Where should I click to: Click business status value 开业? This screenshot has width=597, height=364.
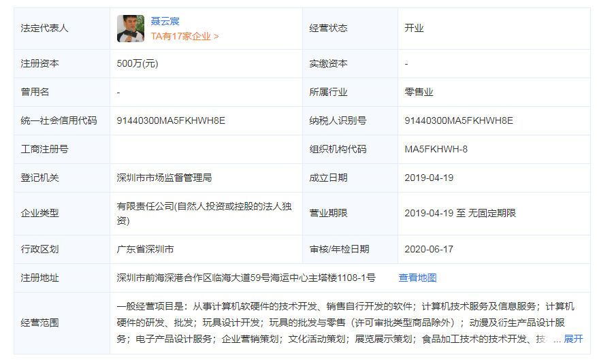coord(414,28)
